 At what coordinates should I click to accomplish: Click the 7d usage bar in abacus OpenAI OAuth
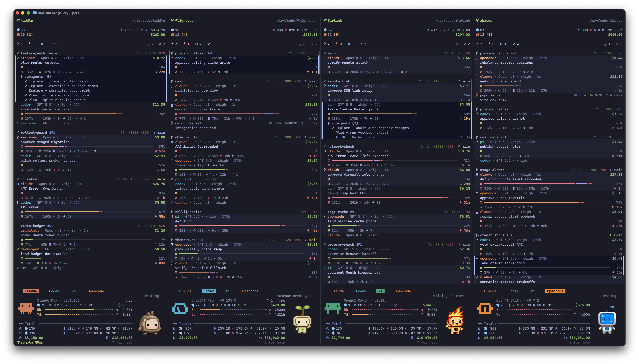click(538, 314)
